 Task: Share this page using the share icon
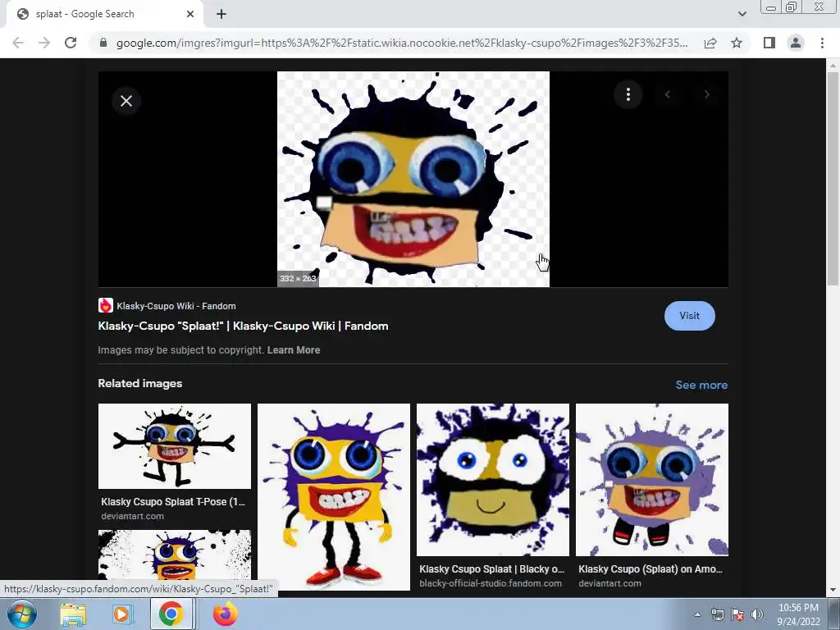(710, 43)
